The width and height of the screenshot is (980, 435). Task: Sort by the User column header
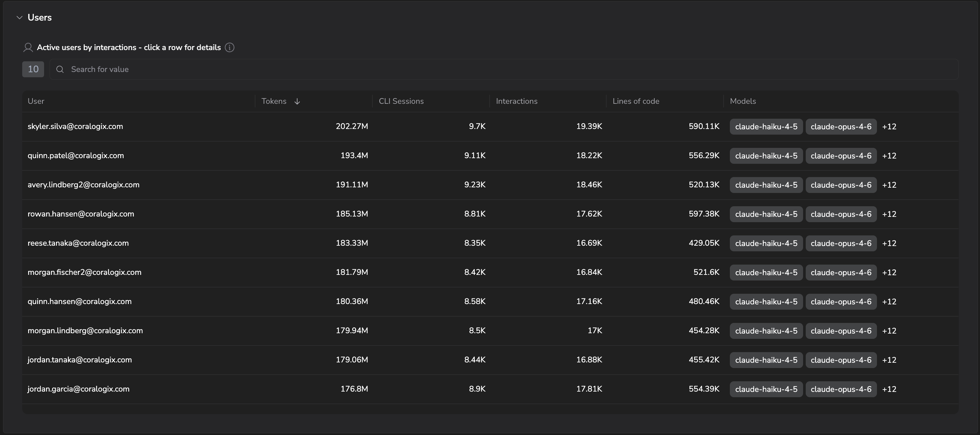pyautogui.click(x=36, y=101)
